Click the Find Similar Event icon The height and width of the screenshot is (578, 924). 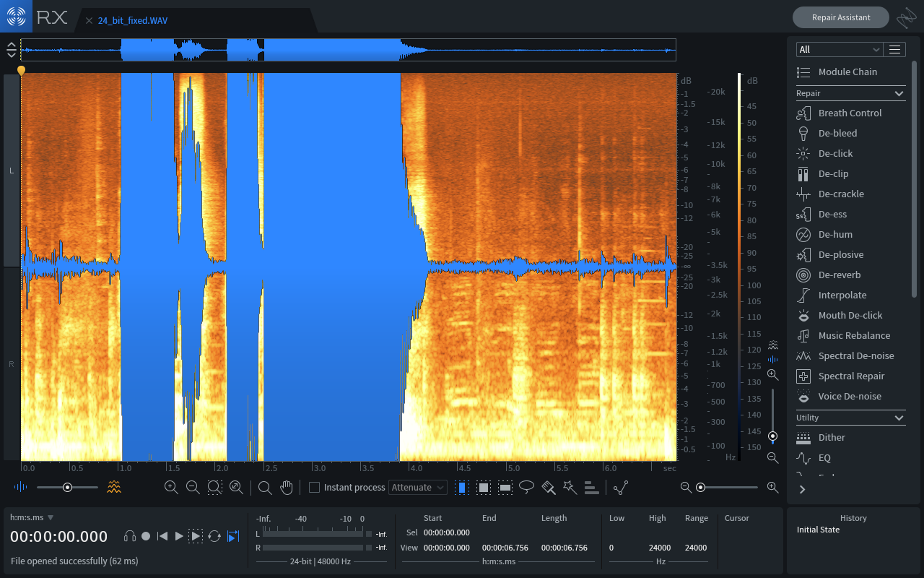click(x=621, y=488)
